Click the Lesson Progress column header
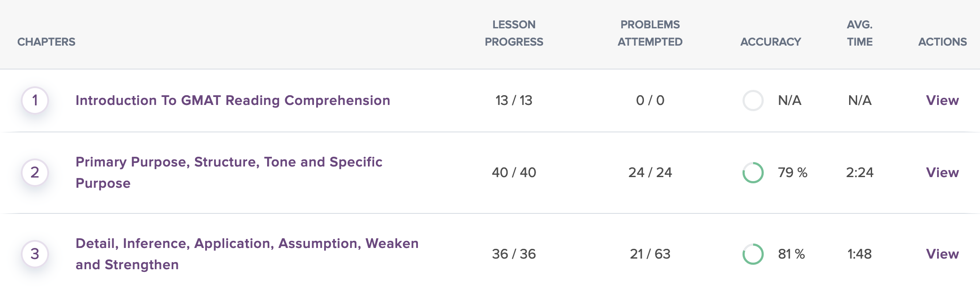 coord(514,33)
